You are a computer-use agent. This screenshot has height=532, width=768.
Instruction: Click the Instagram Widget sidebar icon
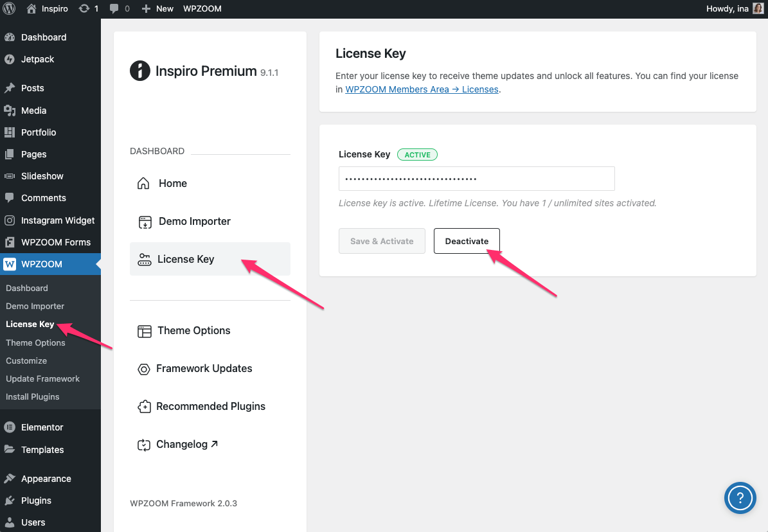(x=10, y=220)
